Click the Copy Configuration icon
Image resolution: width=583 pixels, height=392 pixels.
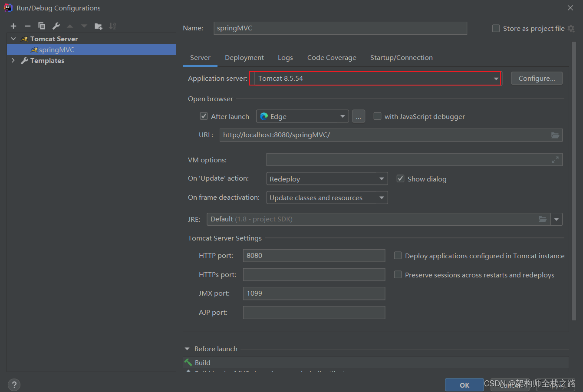(x=42, y=26)
